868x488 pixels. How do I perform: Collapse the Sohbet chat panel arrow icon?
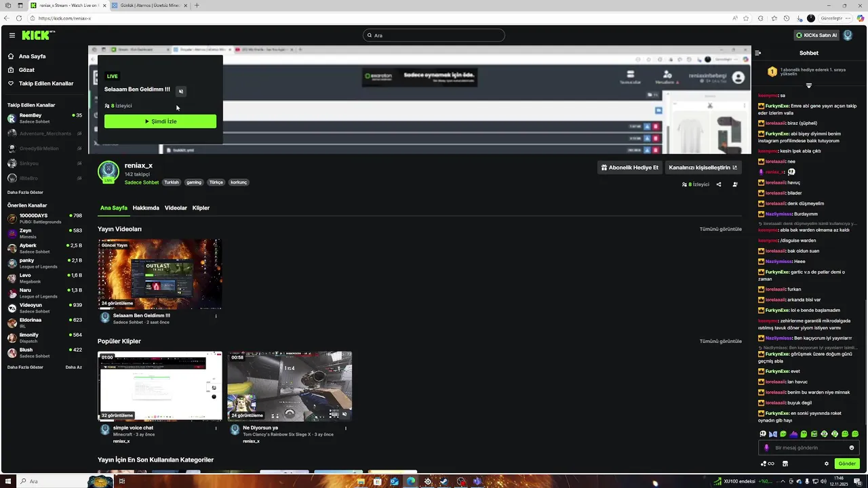758,53
